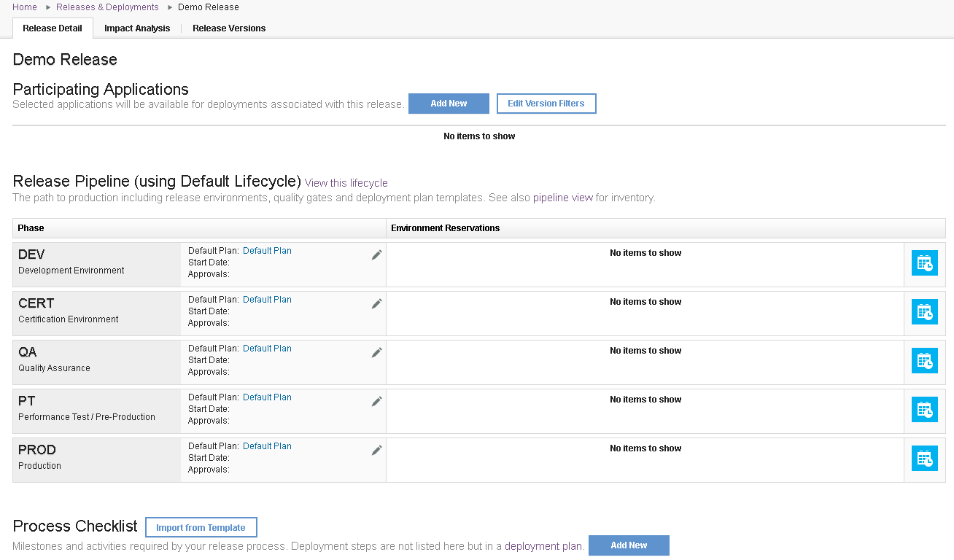Viewport: 954px width, 560px height.
Task: Reserve an environment for the PT phase
Action: click(x=924, y=409)
